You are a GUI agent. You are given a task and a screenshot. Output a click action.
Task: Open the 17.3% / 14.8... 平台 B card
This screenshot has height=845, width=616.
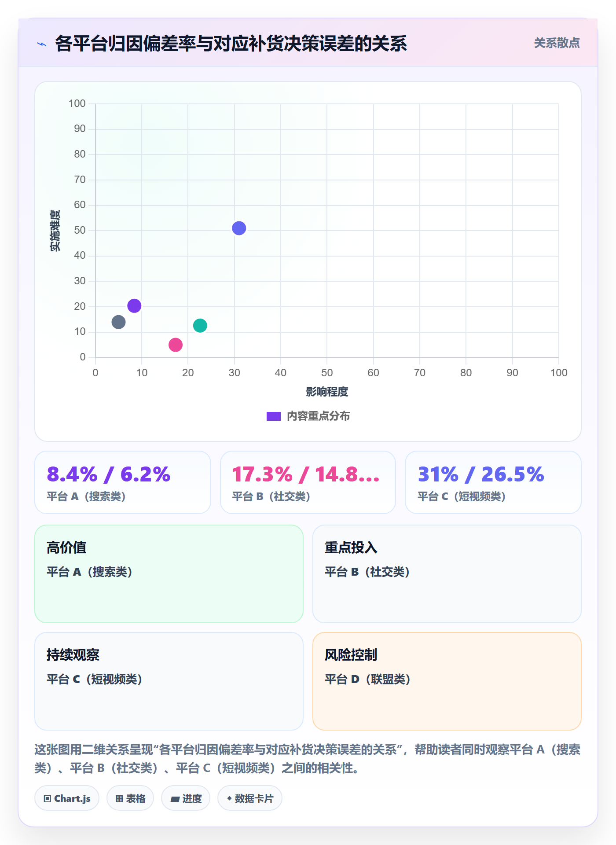pos(308,482)
